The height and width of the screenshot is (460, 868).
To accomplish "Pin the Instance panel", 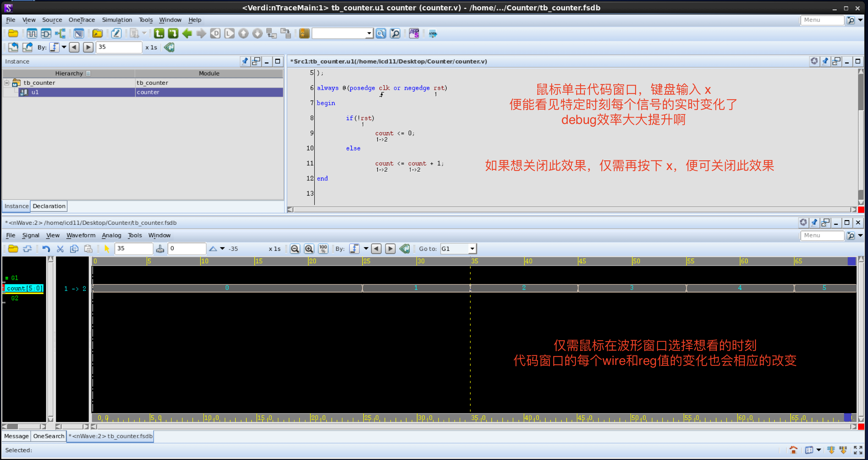I will [x=245, y=61].
